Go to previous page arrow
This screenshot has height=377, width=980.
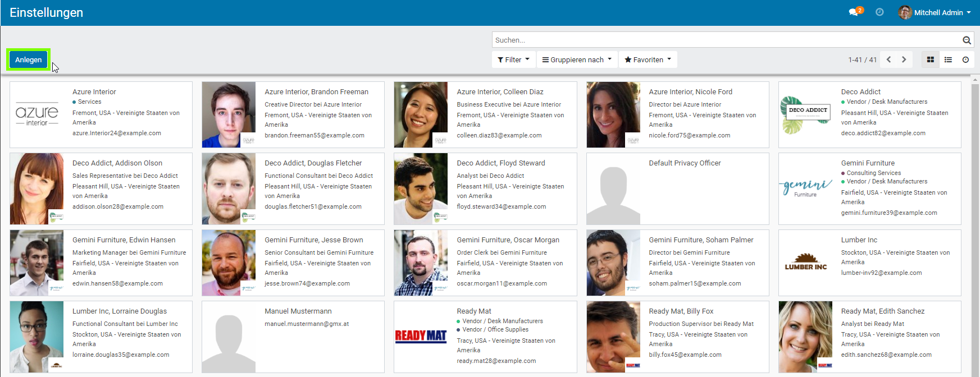pyautogui.click(x=888, y=59)
